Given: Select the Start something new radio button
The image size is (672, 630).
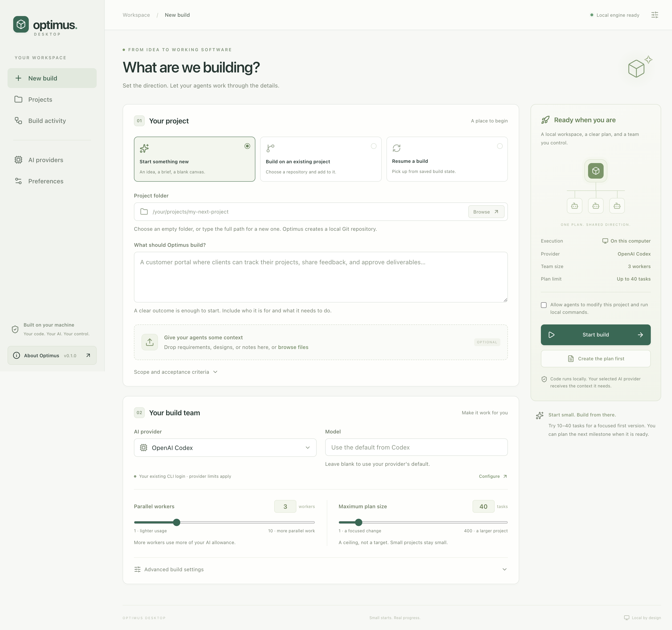Looking at the screenshot, I should [247, 146].
